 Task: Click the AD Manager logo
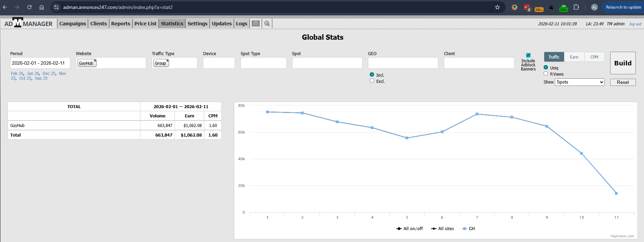click(x=29, y=23)
